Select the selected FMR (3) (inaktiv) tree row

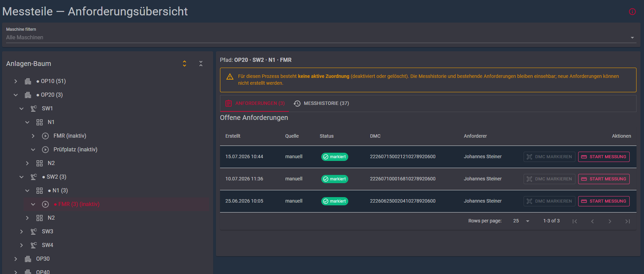(x=116, y=204)
